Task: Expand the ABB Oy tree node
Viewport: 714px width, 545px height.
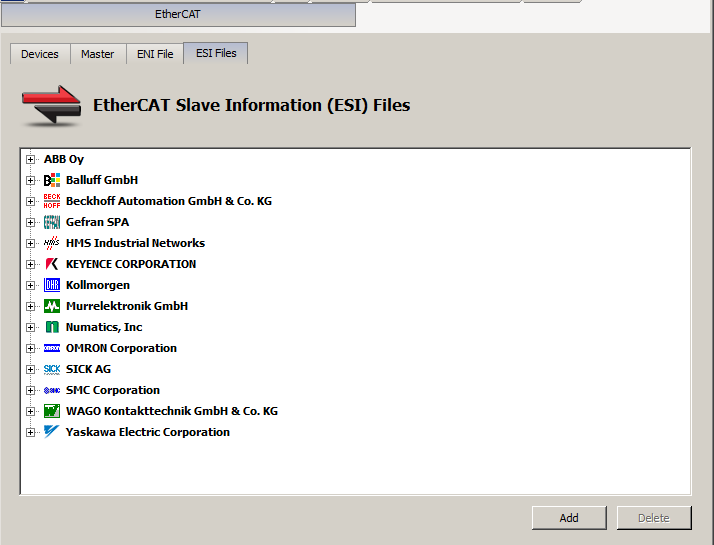Action: pyautogui.click(x=31, y=159)
